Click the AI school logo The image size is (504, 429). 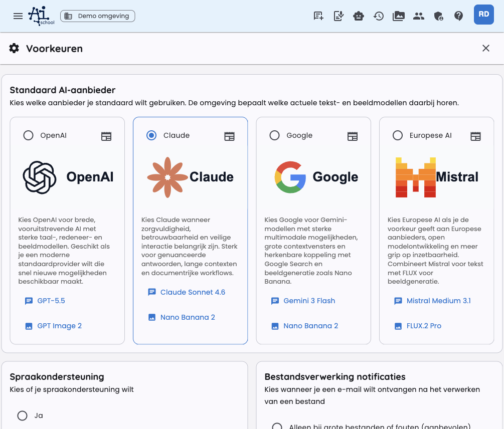click(x=41, y=16)
